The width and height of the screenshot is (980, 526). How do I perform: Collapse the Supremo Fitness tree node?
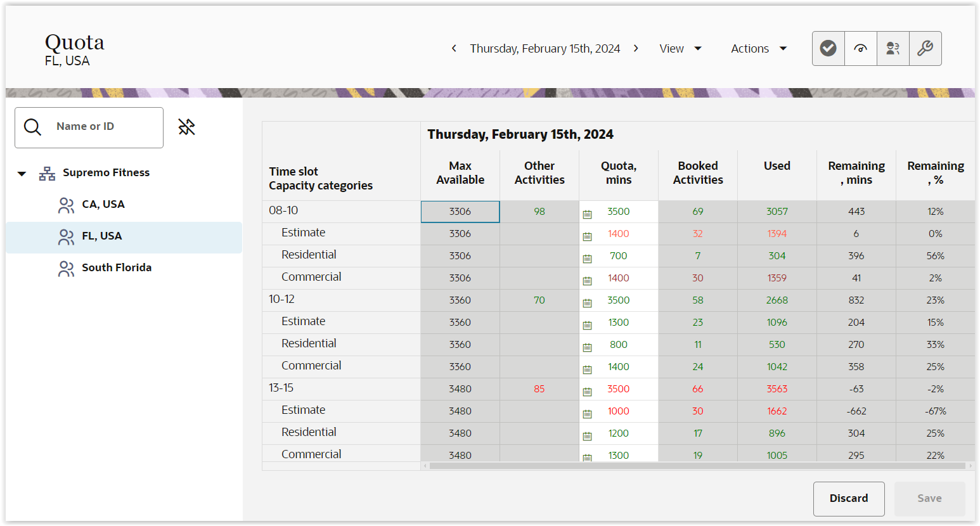(22, 172)
